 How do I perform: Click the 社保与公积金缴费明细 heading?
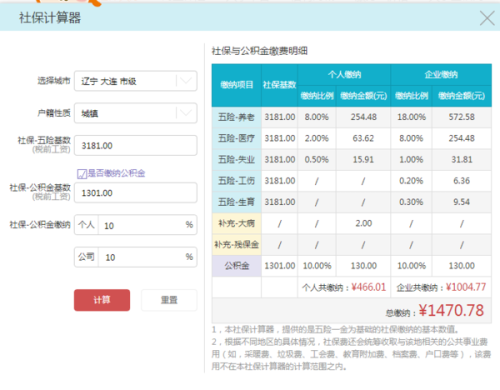[260, 51]
